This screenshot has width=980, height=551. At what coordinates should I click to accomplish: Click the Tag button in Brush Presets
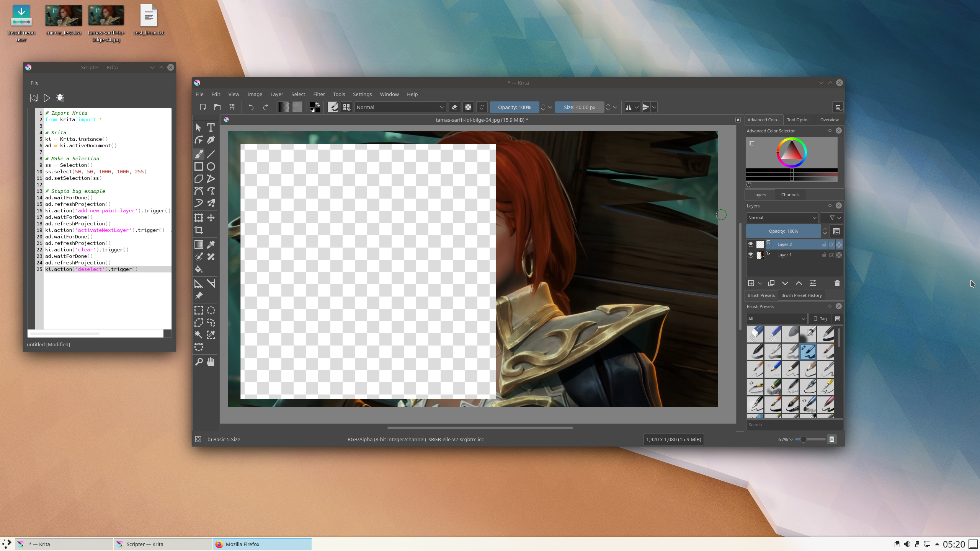tap(820, 319)
